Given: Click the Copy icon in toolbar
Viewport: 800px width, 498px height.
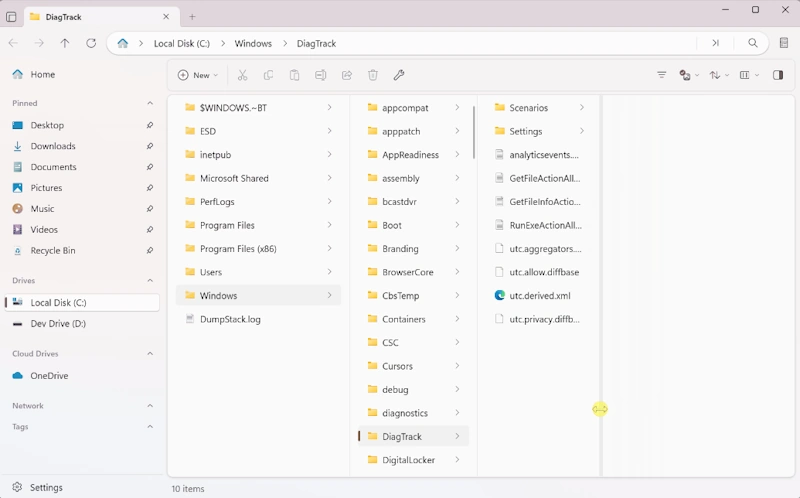Looking at the screenshot, I should 268,75.
